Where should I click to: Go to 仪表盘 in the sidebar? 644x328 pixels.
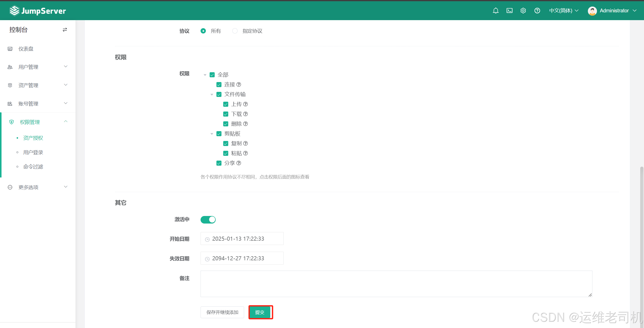[x=26, y=49]
